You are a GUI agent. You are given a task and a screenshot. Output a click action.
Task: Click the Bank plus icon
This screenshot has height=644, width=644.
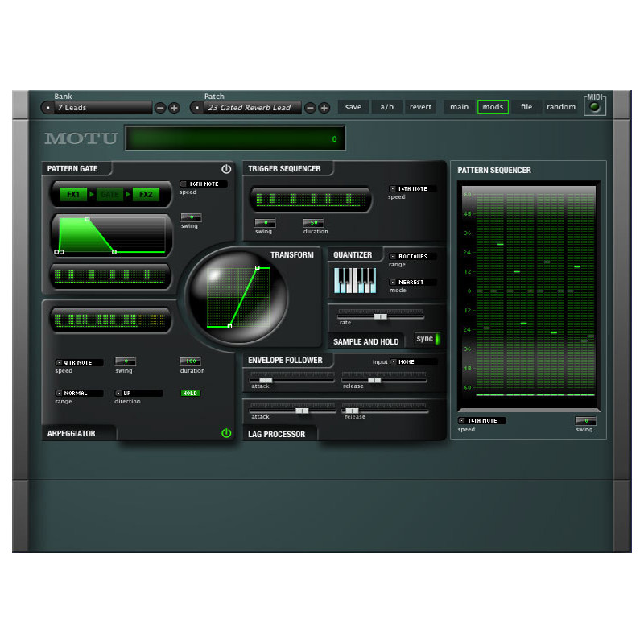pyautogui.click(x=174, y=108)
